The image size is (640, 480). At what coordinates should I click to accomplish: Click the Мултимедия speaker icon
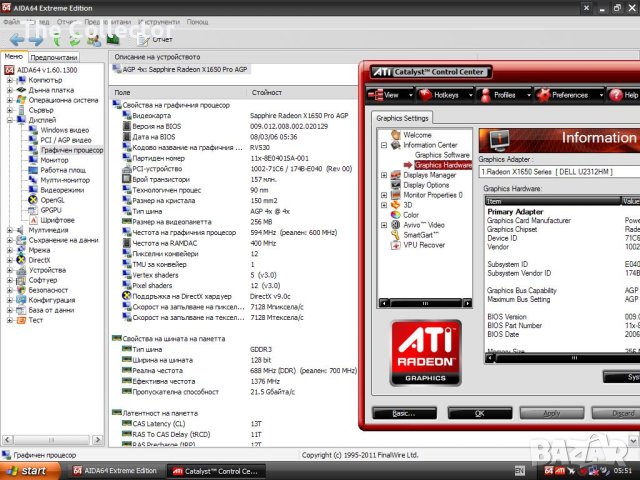tap(21, 230)
